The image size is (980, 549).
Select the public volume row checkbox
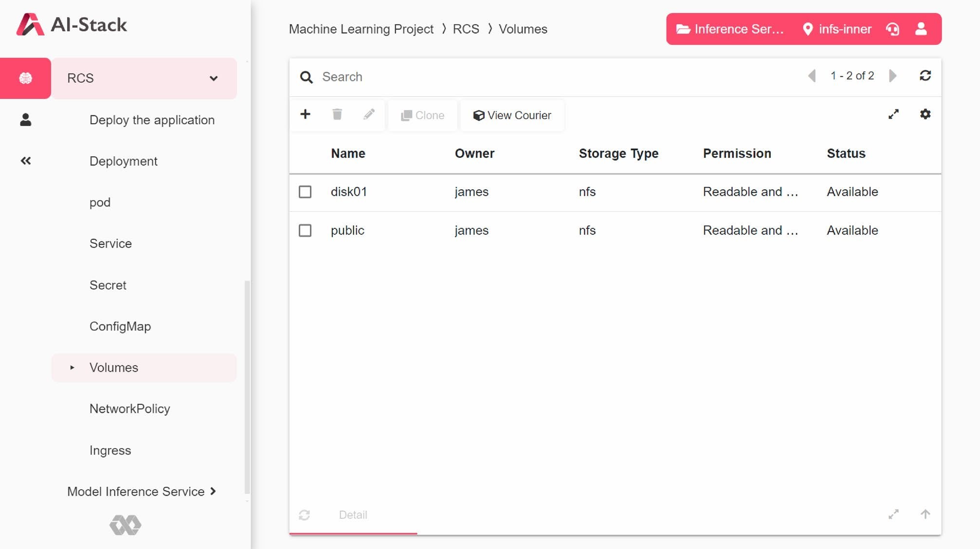(x=305, y=230)
